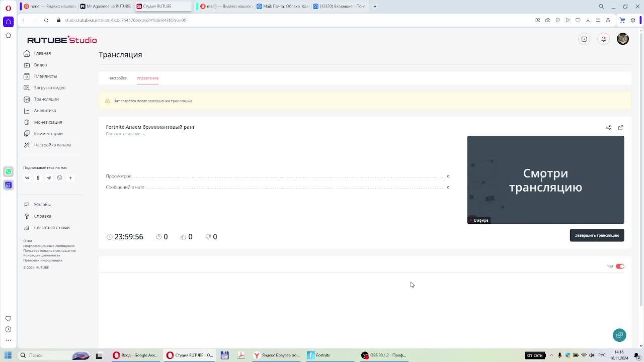Open Монетизация section
Viewport: 644px width, 362px height.
[48, 122]
